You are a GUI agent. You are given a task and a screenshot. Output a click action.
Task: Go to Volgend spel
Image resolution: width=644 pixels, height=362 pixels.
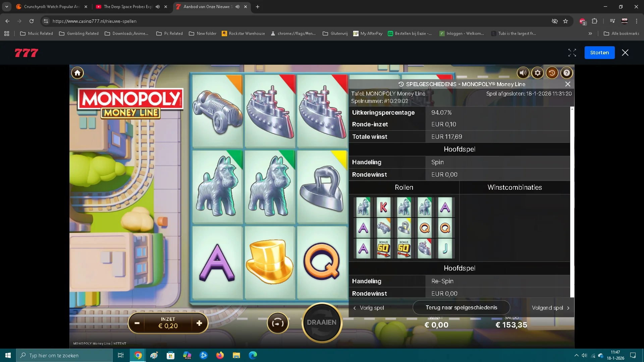pos(551,308)
